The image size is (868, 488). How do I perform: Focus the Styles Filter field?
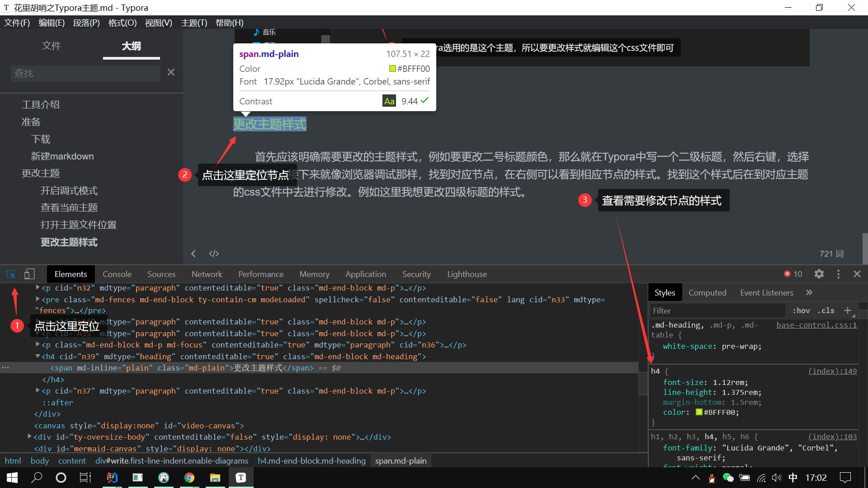[x=717, y=310]
